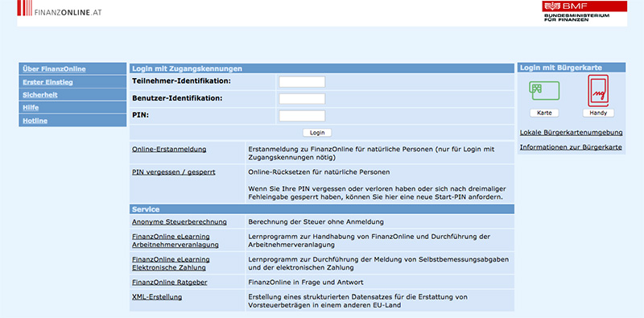
Task: Open the Online-Erstanmeldung link
Action: (169, 149)
